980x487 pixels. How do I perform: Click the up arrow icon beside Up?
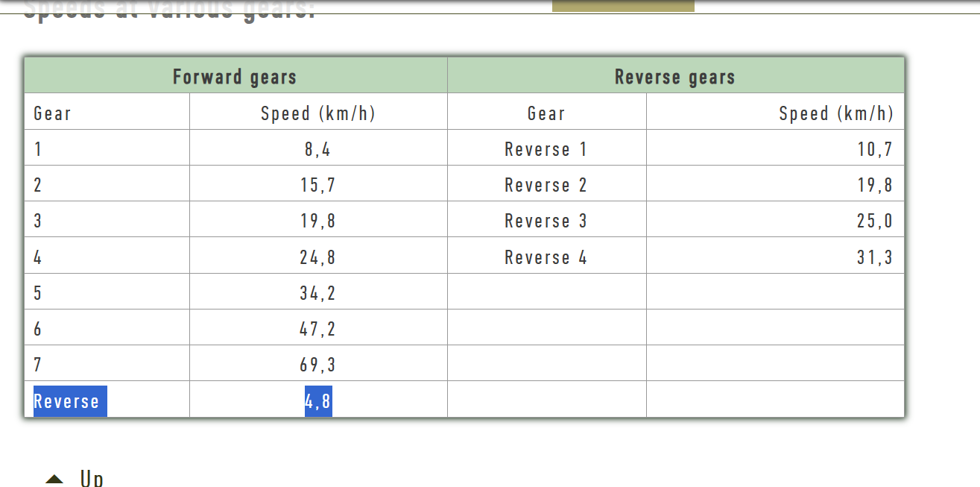coord(54,479)
